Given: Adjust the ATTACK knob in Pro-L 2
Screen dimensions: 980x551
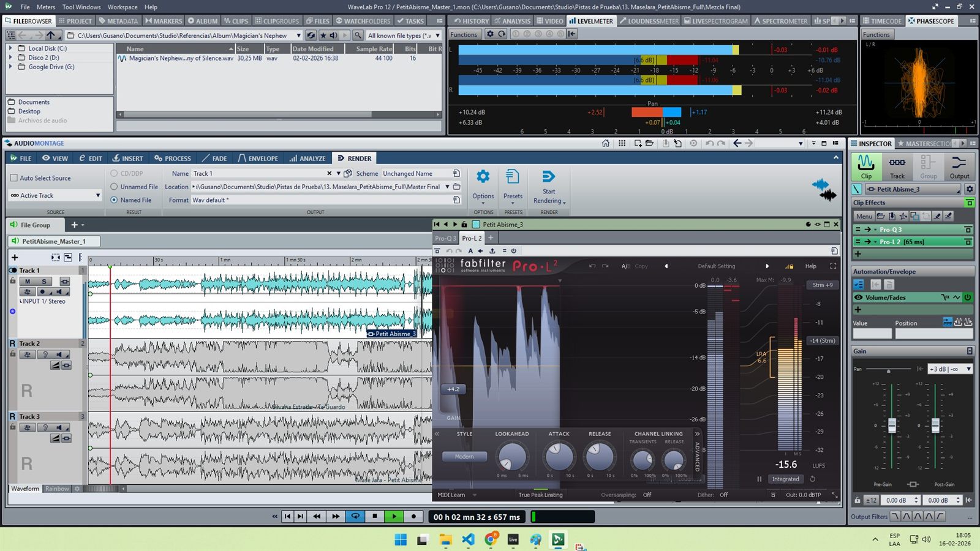Looking at the screenshot, I should 559,456.
